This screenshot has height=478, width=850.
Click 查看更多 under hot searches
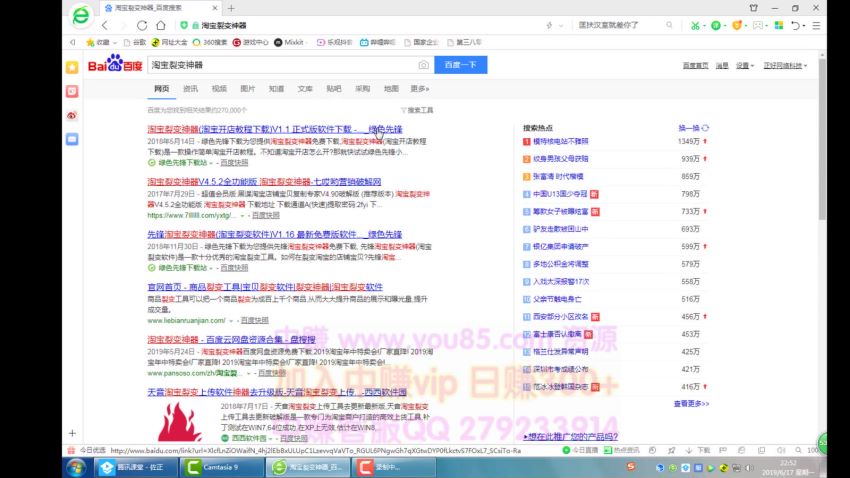point(691,404)
